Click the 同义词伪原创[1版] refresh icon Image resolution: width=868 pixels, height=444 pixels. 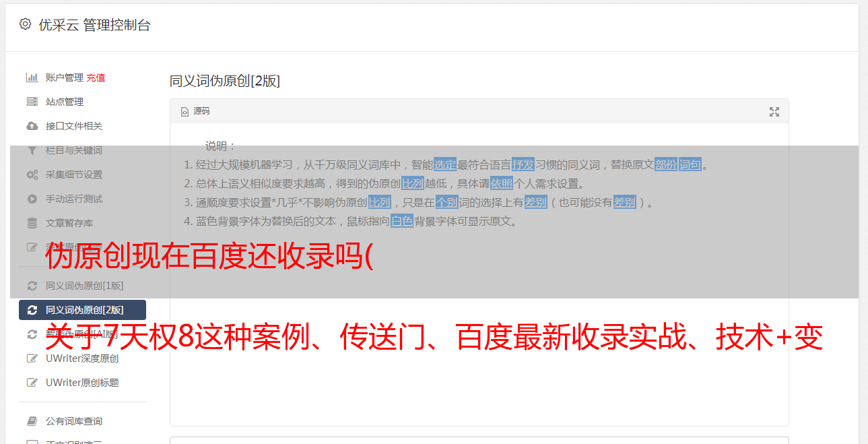coord(32,286)
